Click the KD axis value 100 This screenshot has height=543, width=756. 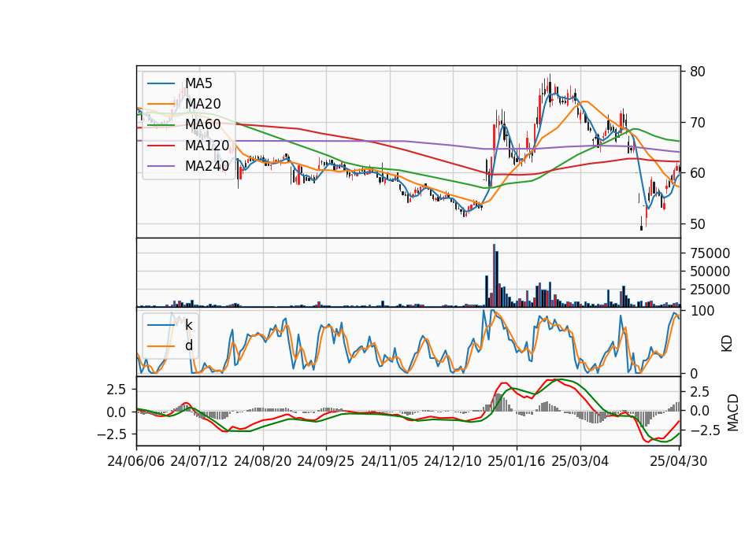click(x=702, y=311)
